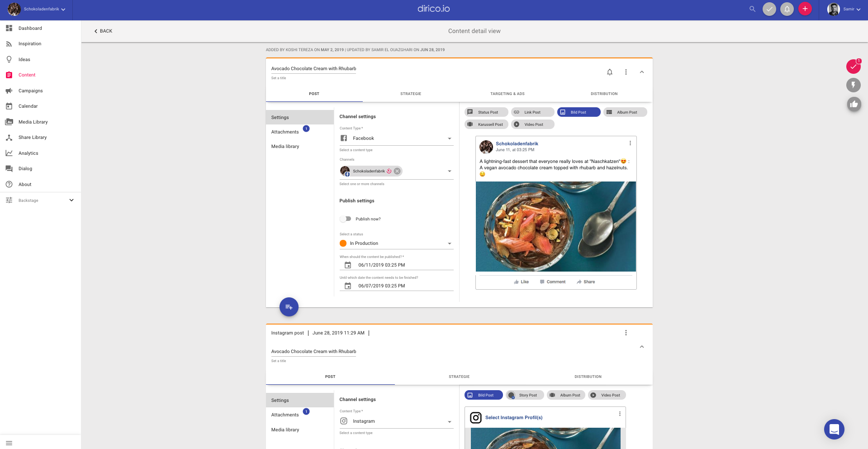The image size is (868, 449).
Task: Click Comment in Facebook preview
Action: coord(553,282)
